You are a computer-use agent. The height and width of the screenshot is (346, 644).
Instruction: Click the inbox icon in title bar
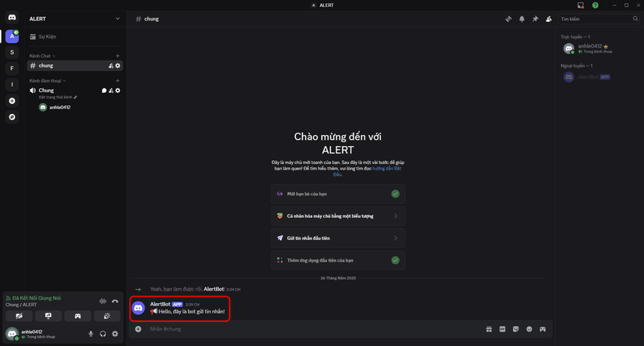pyautogui.click(x=580, y=5)
